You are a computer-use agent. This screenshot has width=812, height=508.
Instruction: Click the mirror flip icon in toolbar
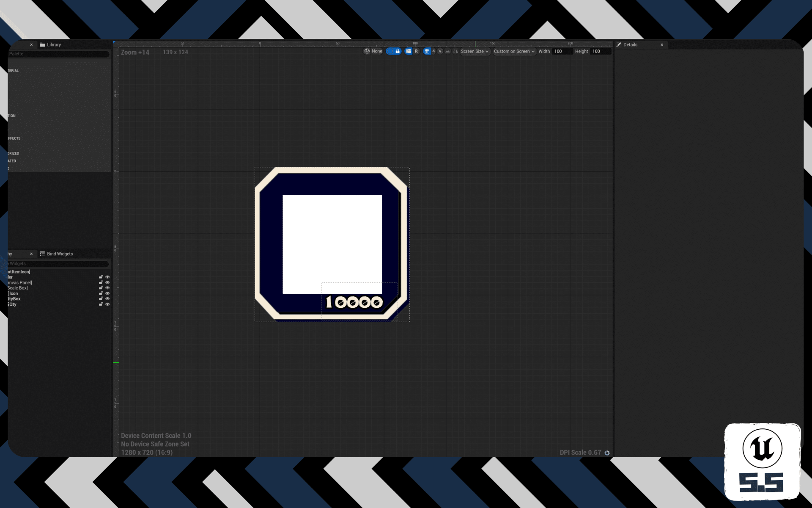coord(455,51)
